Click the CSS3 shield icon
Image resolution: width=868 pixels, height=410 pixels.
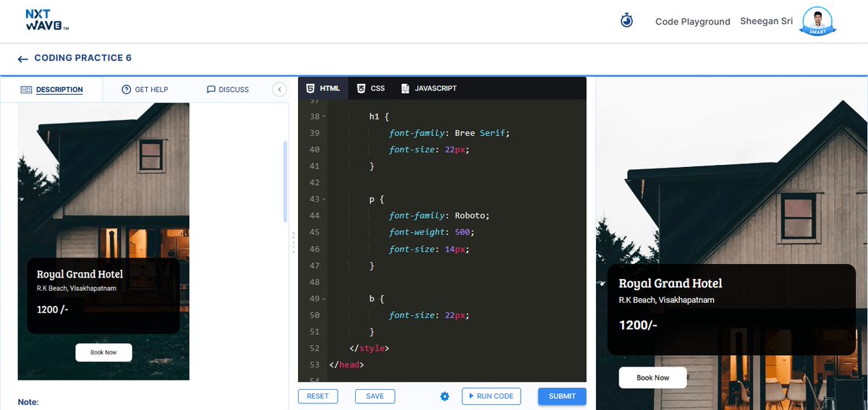361,88
